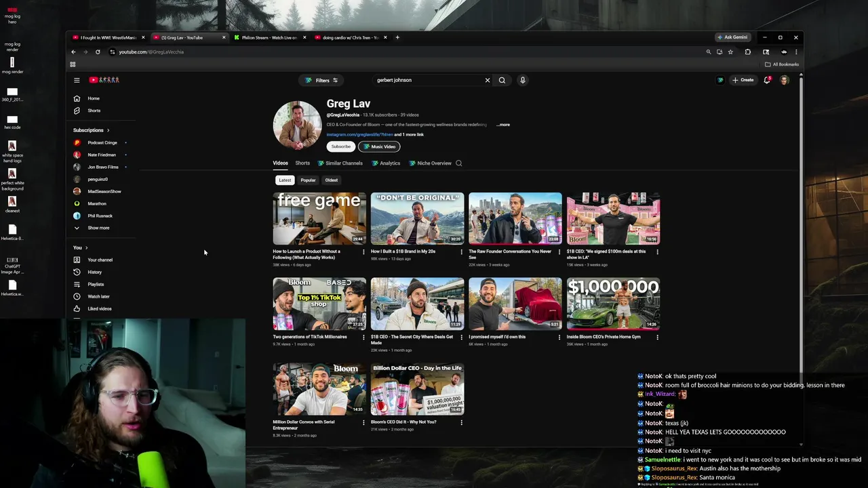Switch to the Videos channel tab
Screen dimensions: 868x488
pyautogui.click(x=280, y=163)
